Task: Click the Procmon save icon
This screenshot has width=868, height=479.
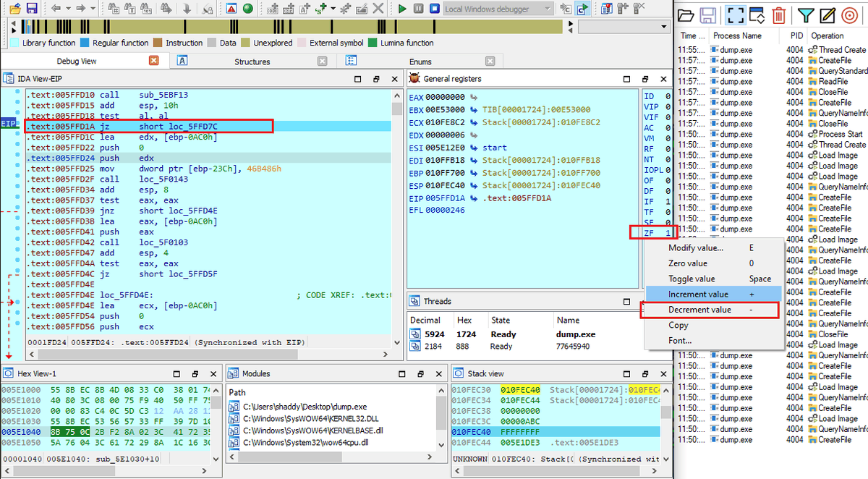Action: 707,15
